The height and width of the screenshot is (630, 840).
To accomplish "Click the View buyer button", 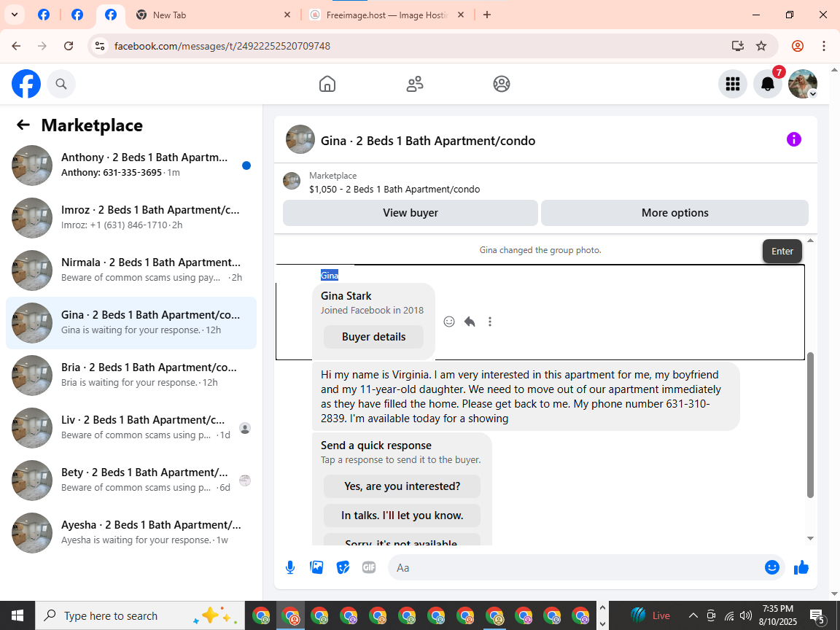I will 411,213.
